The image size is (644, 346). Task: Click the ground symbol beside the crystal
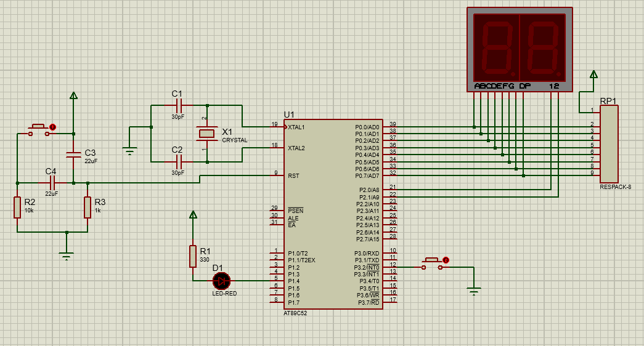[129, 148]
